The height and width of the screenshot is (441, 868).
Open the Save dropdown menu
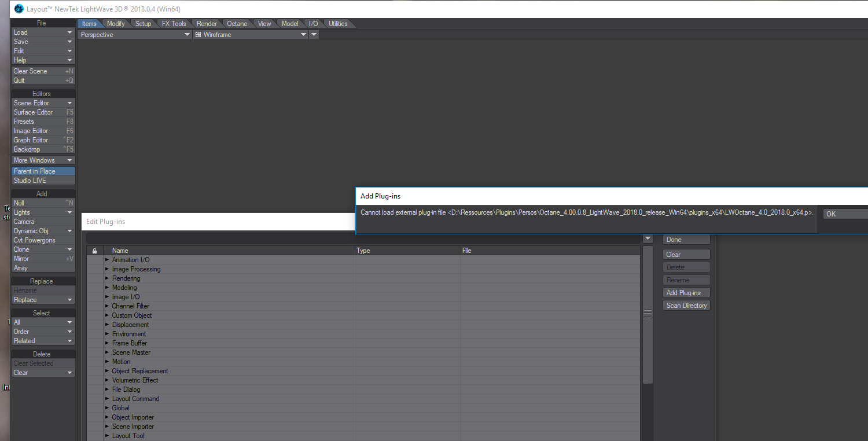point(43,42)
